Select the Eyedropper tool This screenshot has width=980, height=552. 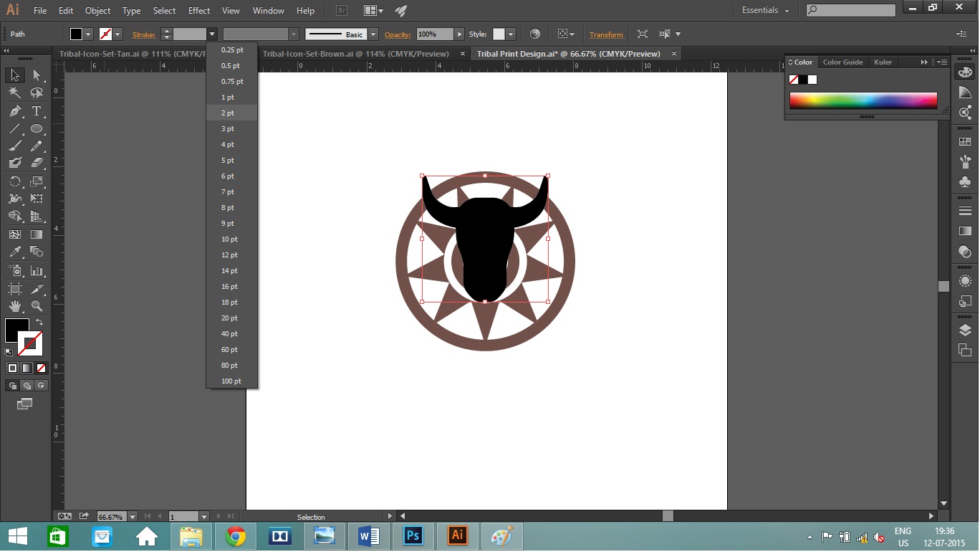point(14,252)
